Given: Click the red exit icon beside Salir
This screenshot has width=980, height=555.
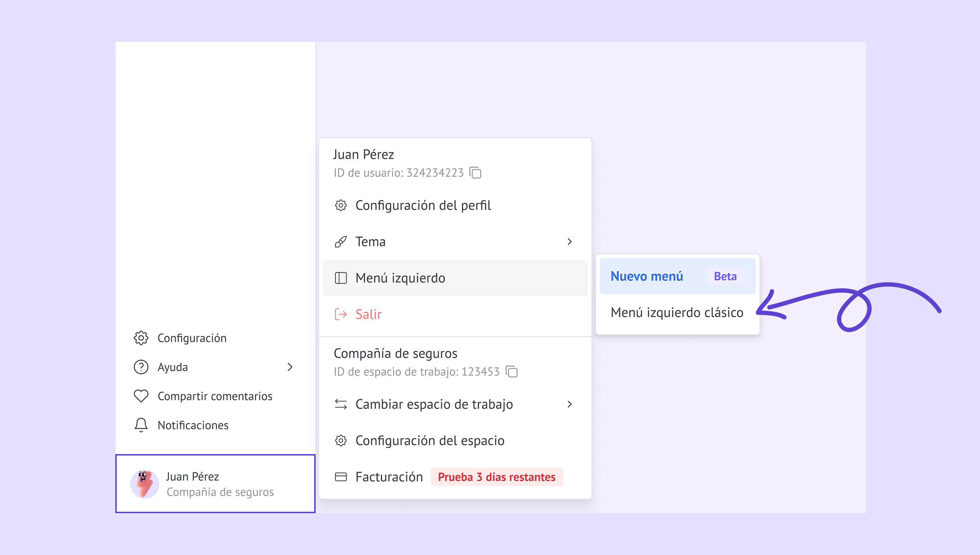Looking at the screenshot, I should click(340, 314).
